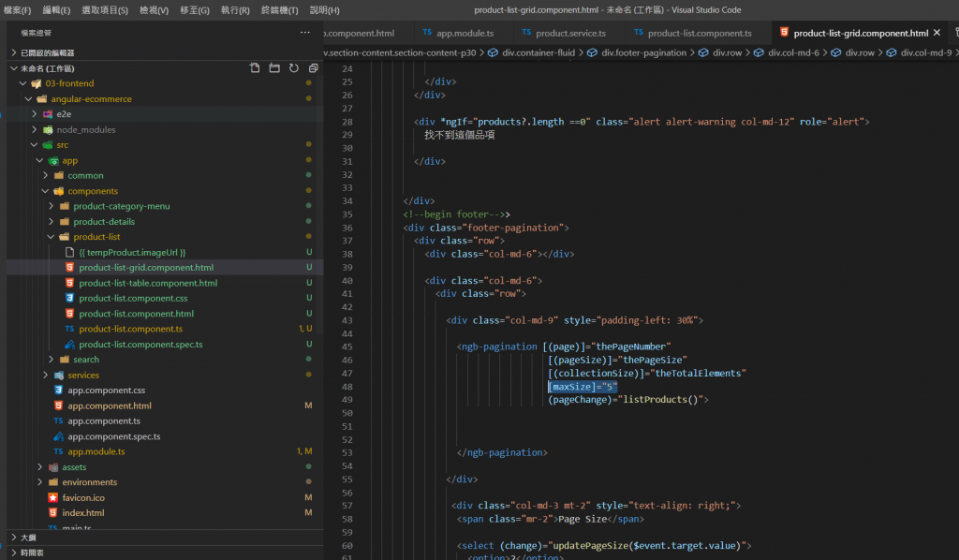Click the New Folder icon in explorer
The width and height of the screenshot is (959, 560).
pos(274,68)
